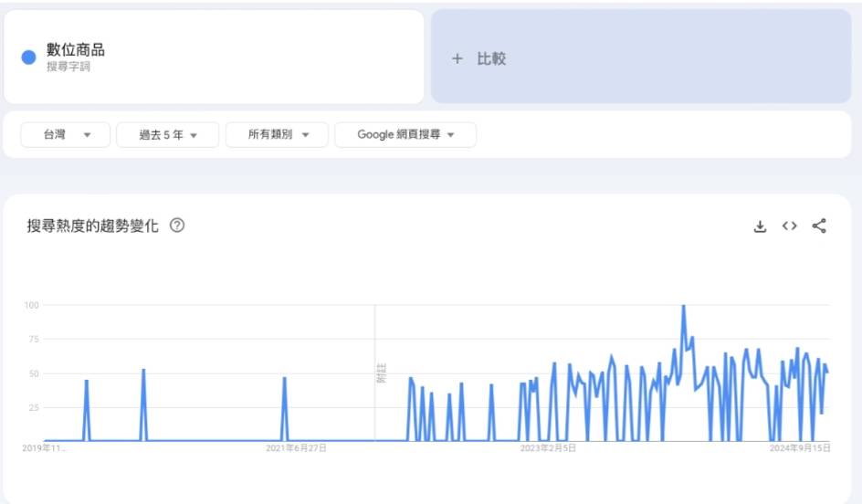Click the share icon for the chart
The width and height of the screenshot is (862, 504).
(x=819, y=226)
